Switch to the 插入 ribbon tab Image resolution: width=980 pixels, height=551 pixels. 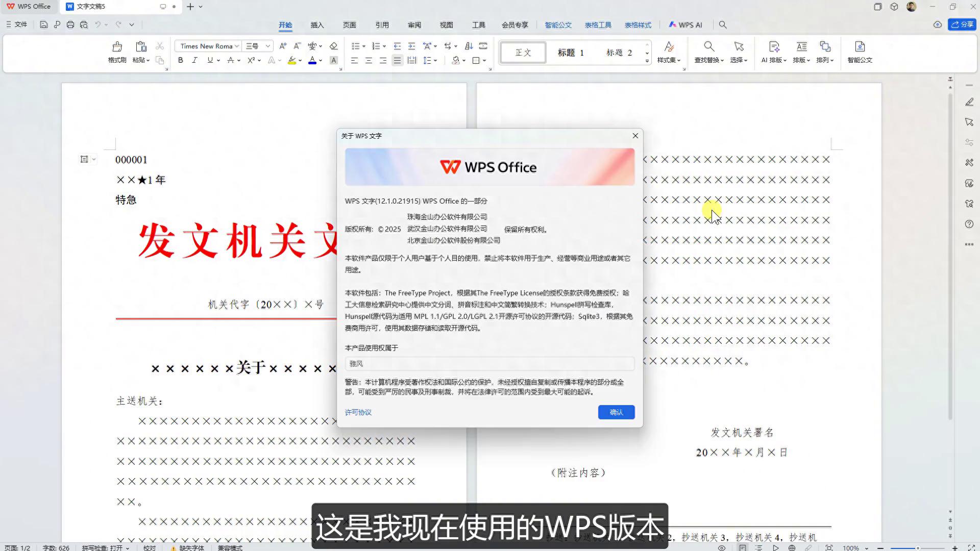pos(317,24)
